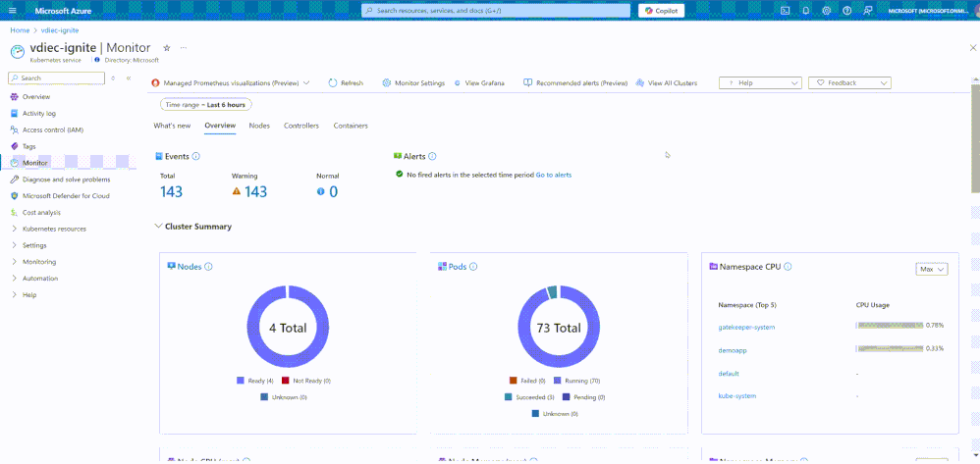Expand Help section in sidebar
This screenshot has width=980, height=464.
(x=29, y=294)
